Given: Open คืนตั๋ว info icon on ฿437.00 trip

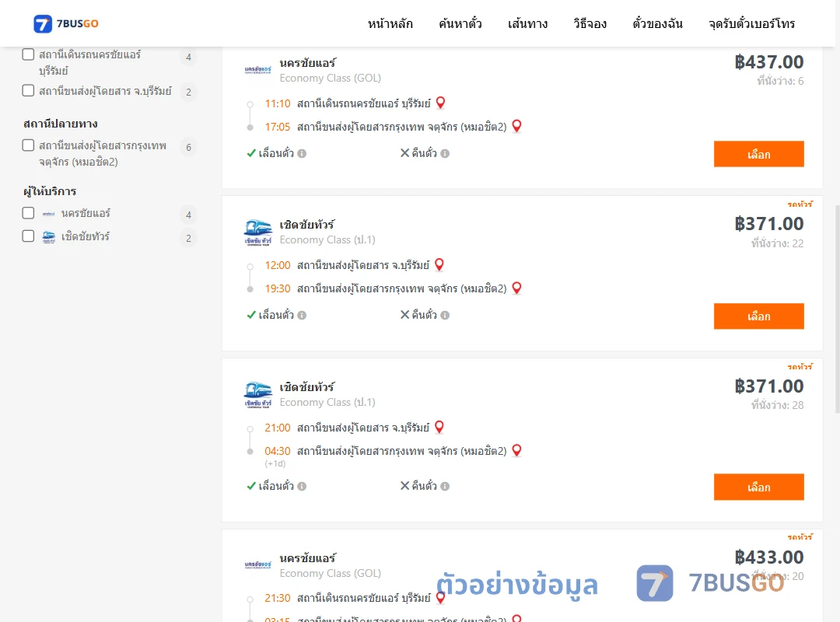Looking at the screenshot, I should (445, 154).
